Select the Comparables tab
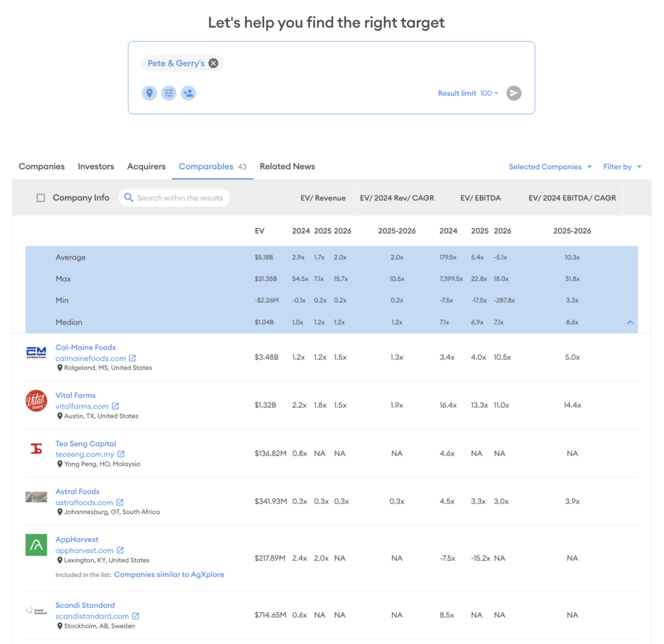This screenshot has width=664, height=644. tap(212, 167)
